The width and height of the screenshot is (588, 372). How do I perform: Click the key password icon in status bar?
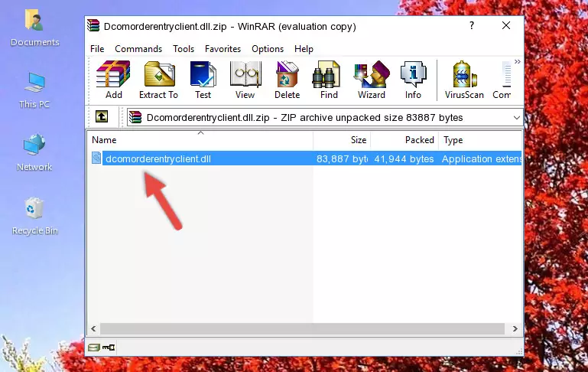pyautogui.click(x=109, y=348)
